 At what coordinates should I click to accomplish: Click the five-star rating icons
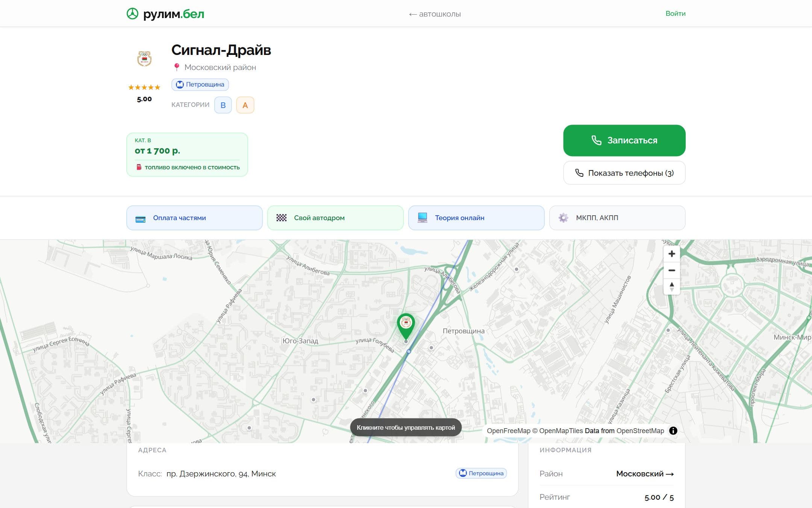(x=144, y=87)
